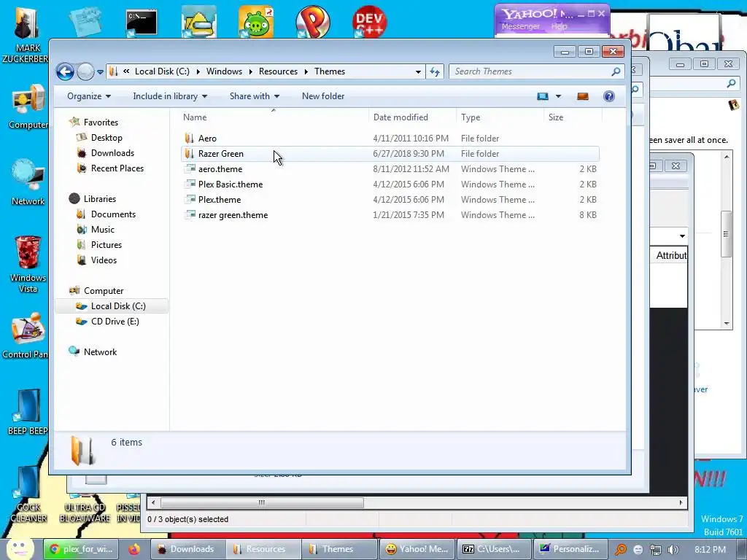The image size is (747, 560).
Task: Select Favorites in navigation pane
Action: [101, 122]
